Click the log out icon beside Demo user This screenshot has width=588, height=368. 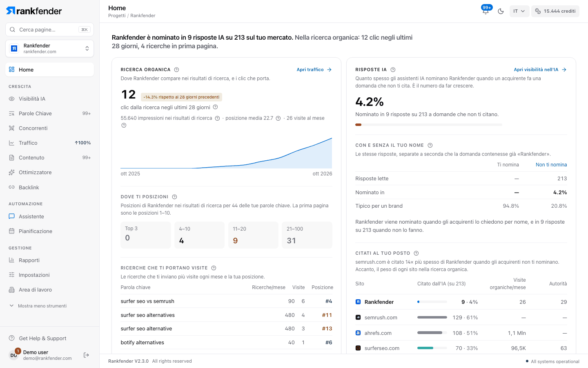point(86,355)
